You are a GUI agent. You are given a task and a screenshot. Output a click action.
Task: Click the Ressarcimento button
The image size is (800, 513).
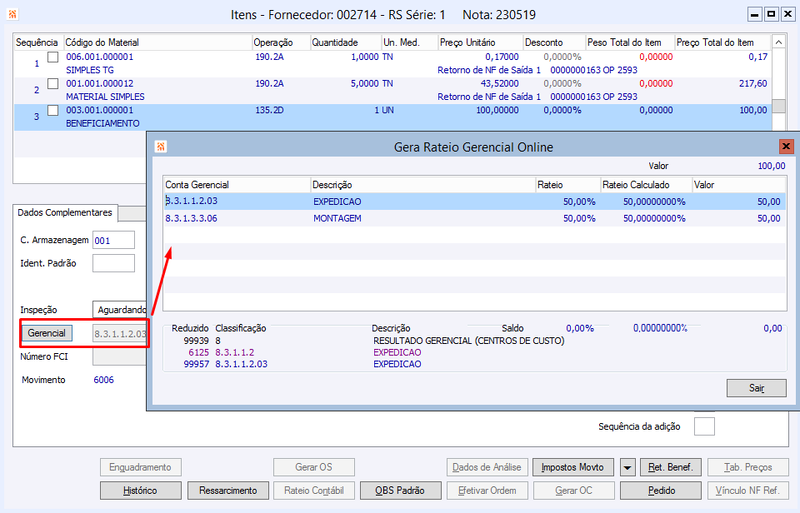(x=228, y=491)
